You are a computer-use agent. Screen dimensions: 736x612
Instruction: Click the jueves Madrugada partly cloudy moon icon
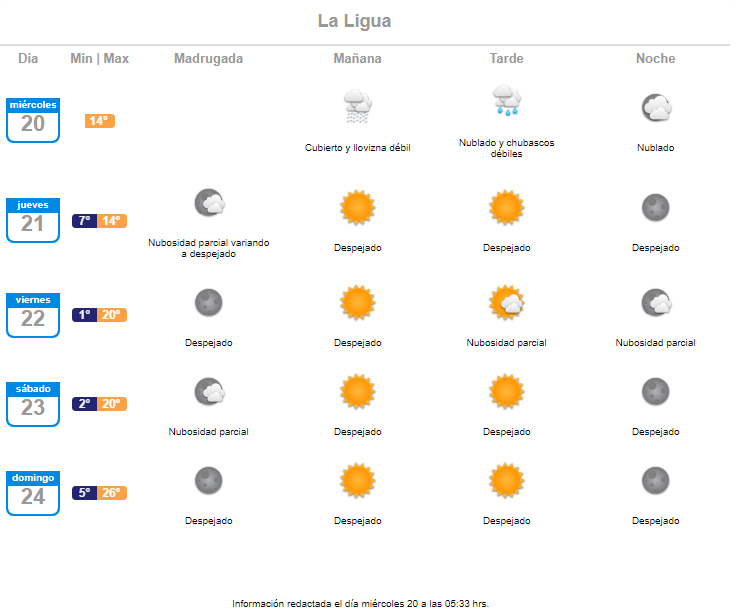tap(209, 203)
